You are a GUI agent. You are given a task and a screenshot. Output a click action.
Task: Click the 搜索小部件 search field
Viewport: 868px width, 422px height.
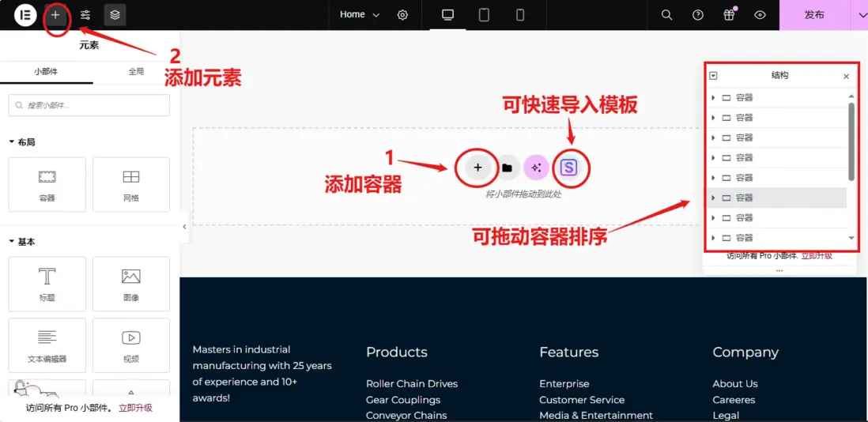pos(89,105)
